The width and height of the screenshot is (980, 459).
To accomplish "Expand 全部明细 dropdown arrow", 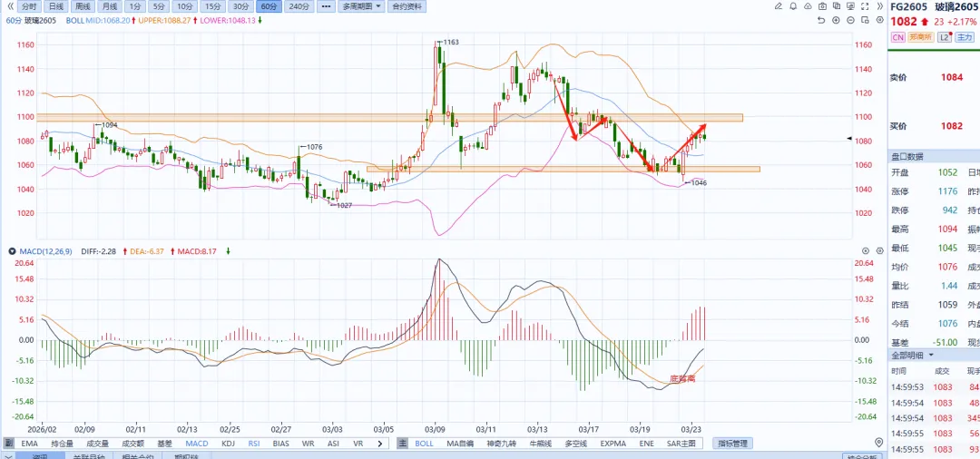I will click(932, 356).
